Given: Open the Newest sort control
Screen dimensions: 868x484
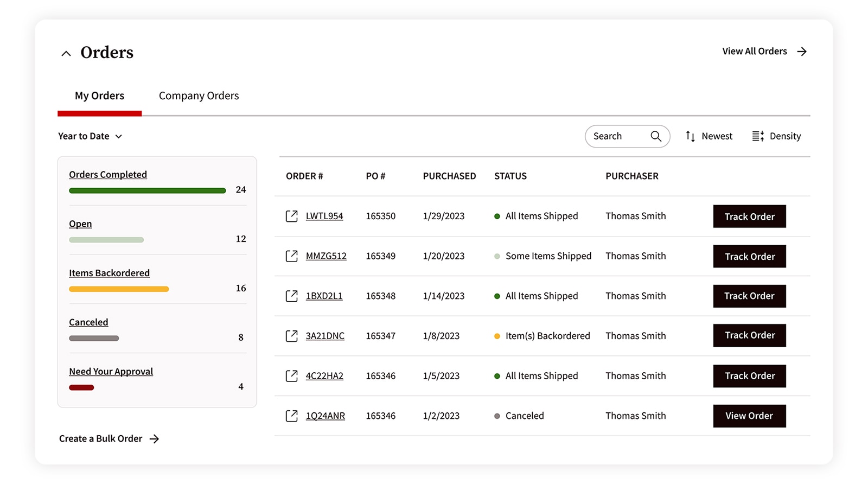Looking at the screenshot, I should tap(709, 136).
